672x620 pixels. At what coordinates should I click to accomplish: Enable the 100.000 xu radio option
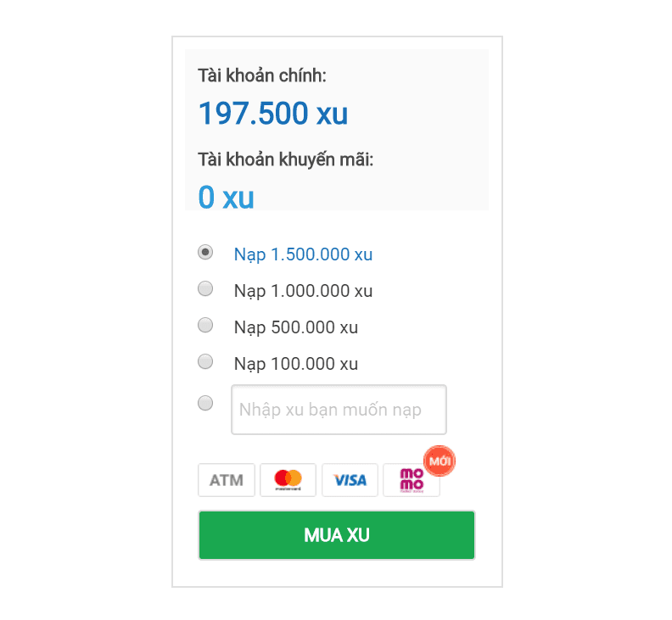click(205, 361)
